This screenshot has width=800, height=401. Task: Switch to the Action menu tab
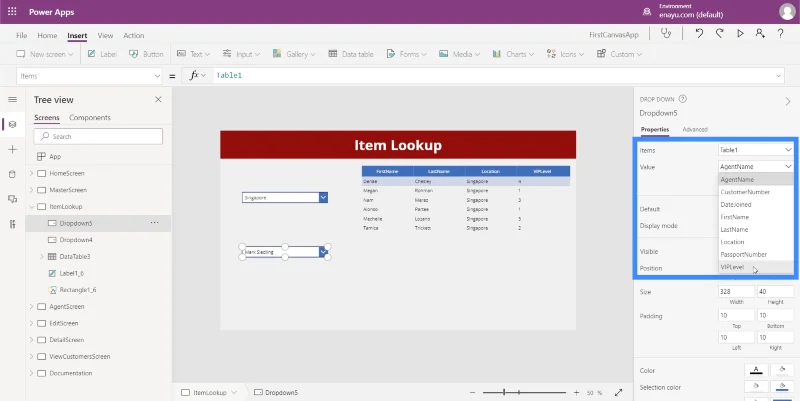(134, 36)
